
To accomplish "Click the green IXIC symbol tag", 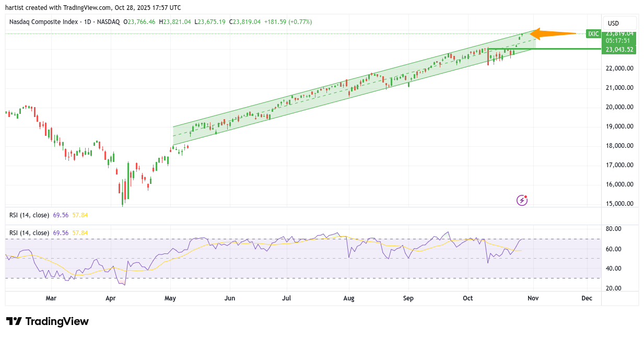I will 593,34.
